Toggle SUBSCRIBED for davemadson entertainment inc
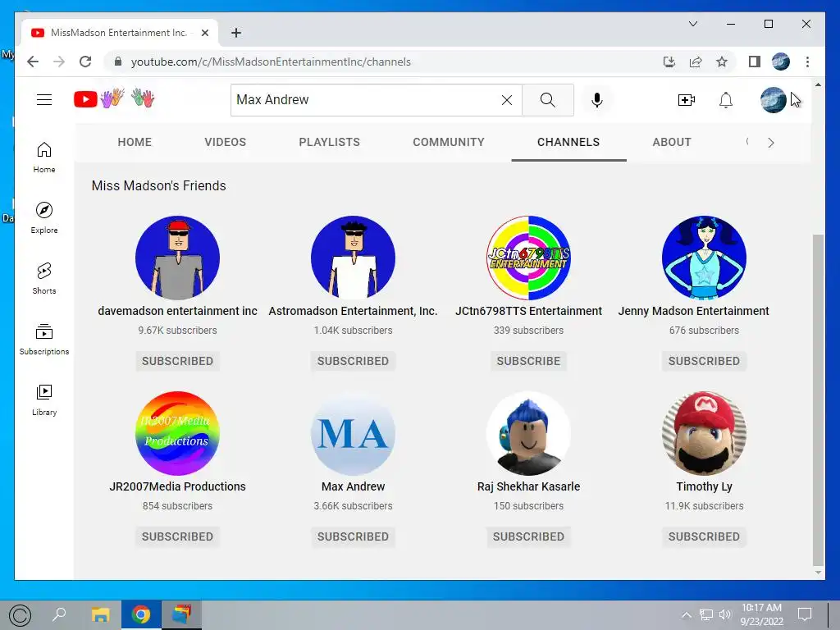Image resolution: width=840 pixels, height=630 pixels. point(177,361)
